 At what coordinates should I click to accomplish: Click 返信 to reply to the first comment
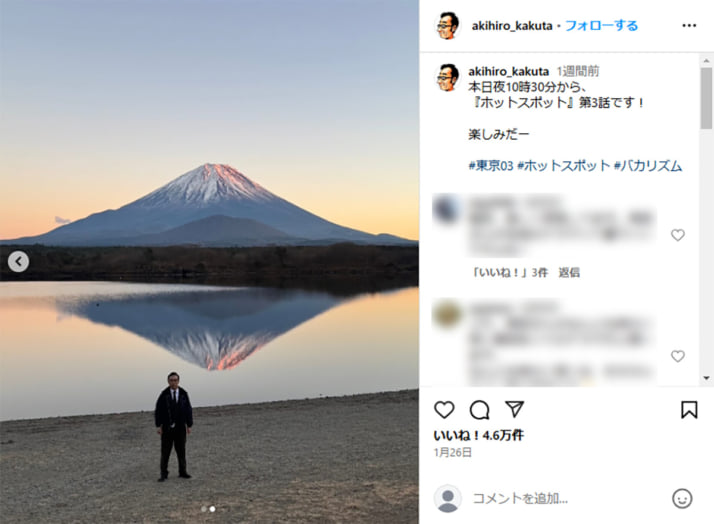569,273
